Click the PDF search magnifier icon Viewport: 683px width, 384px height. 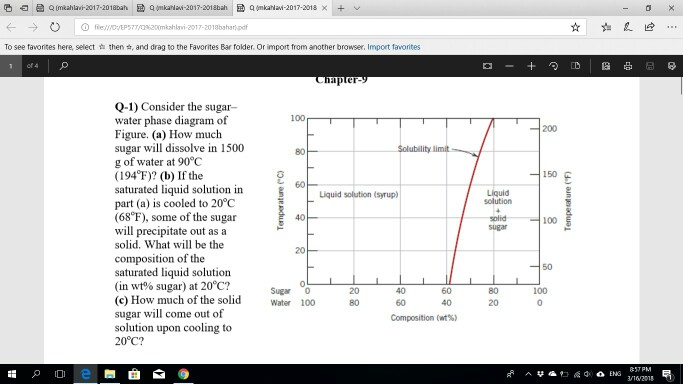pos(64,66)
